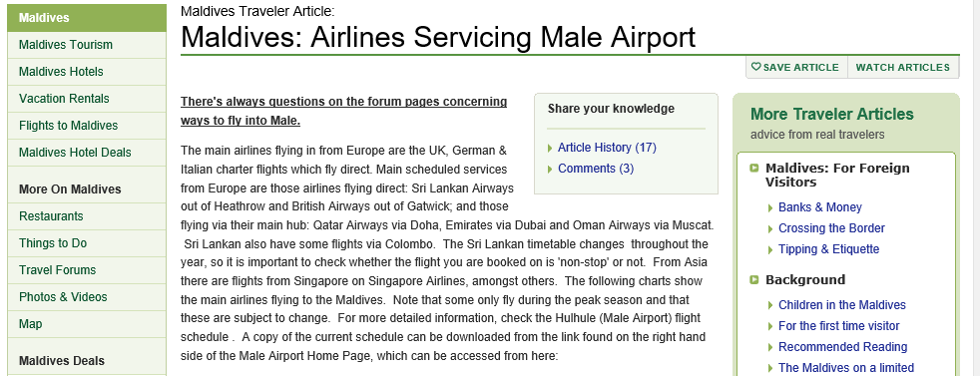The width and height of the screenshot is (980, 376).
Task: Click the arrow bullet next to Comments
Action: (550, 169)
